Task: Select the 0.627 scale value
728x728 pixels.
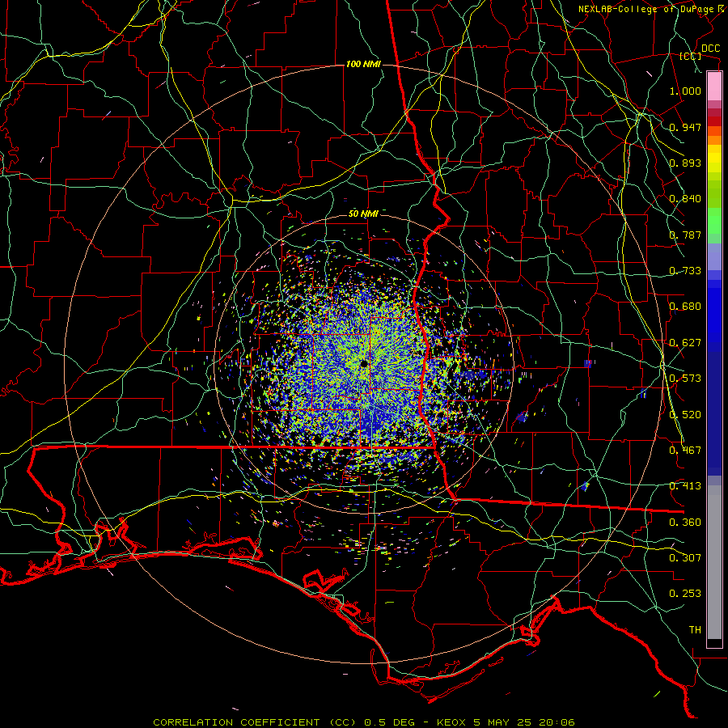Action: (x=685, y=343)
